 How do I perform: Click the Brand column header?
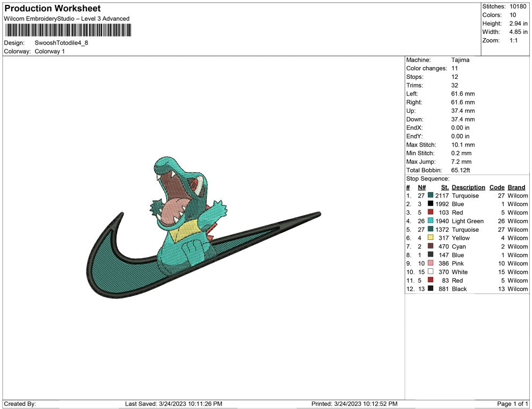click(516, 187)
